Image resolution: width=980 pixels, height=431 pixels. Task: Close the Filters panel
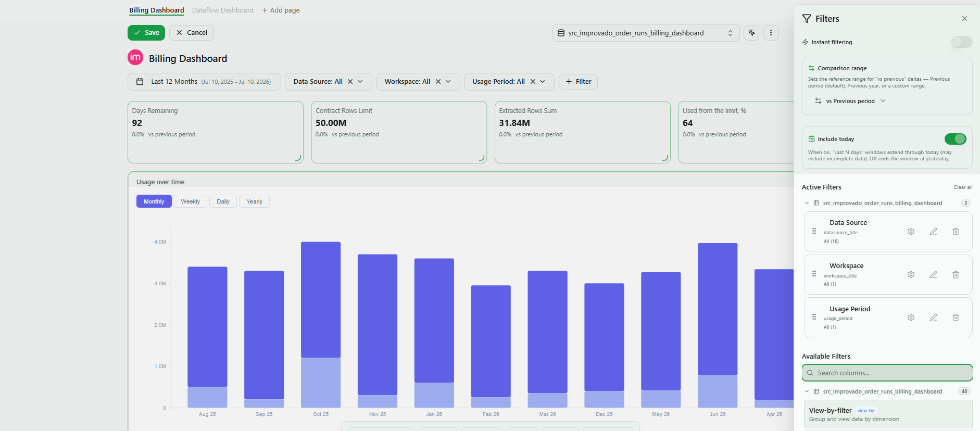pyautogui.click(x=964, y=19)
